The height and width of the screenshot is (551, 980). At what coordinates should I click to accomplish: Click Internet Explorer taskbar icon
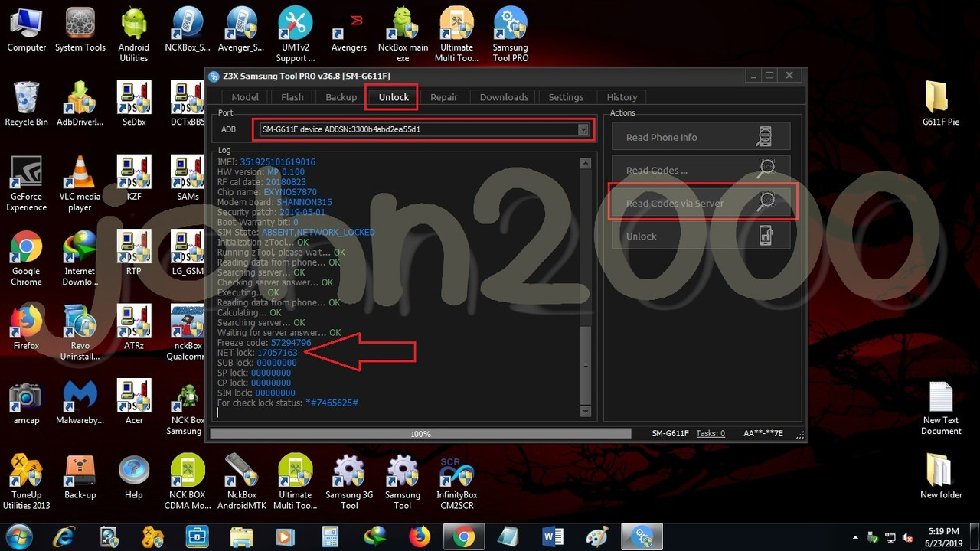click(63, 537)
